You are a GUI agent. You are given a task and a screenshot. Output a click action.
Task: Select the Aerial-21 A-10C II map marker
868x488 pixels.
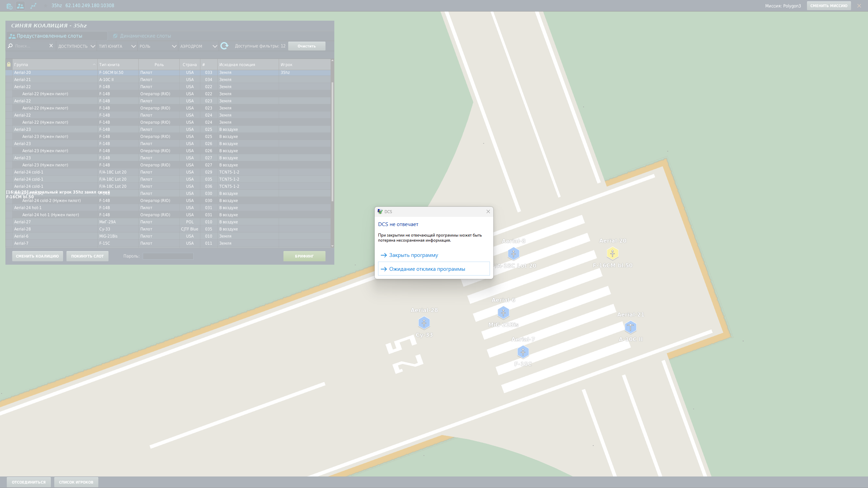[630, 327]
